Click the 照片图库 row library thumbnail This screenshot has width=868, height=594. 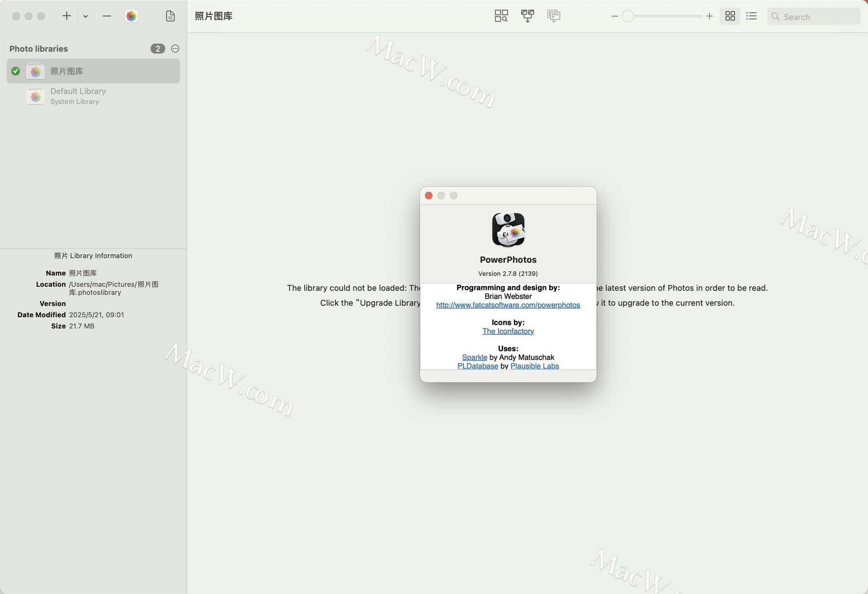coord(35,71)
